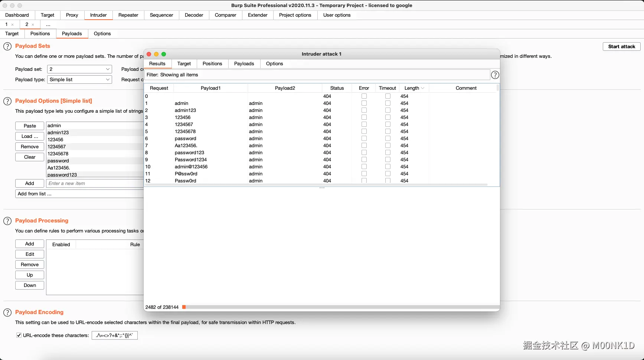Maximize the Intruder attack 1 window
The width and height of the screenshot is (644, 360).
(x=164, y=54)
